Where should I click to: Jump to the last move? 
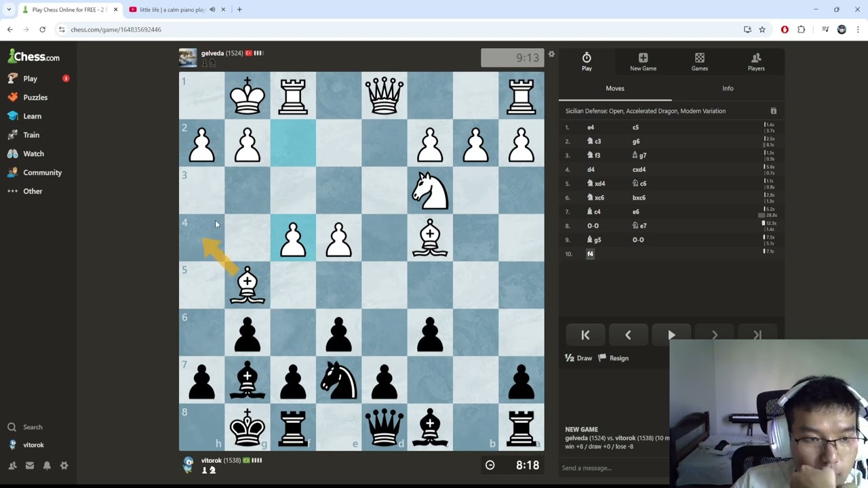(757, 335)
